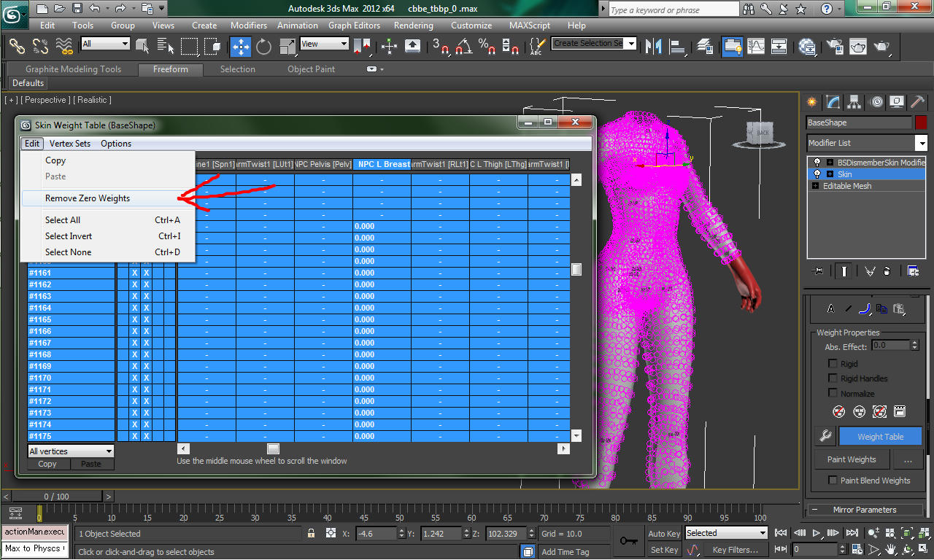Click the weight table horizontal scrollbar thumb
This screenshot has height=560, width=934.
273,448
